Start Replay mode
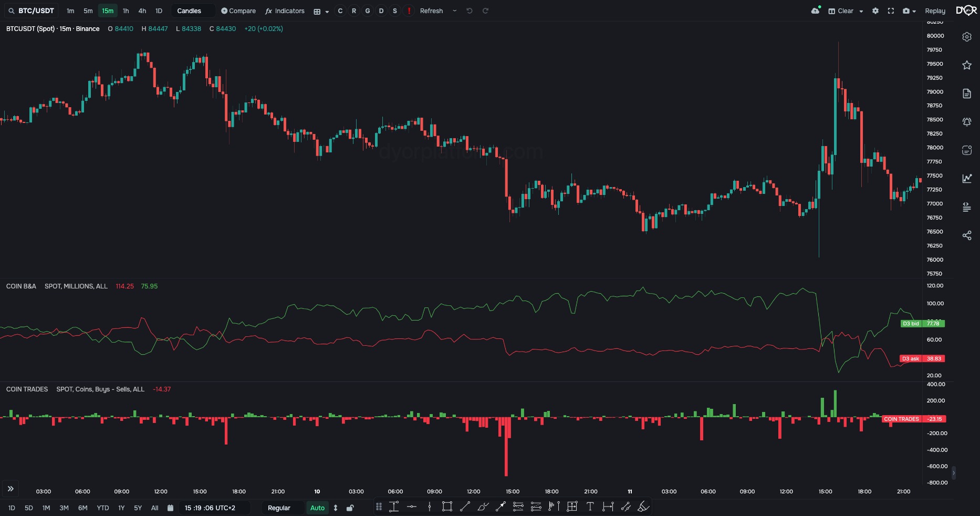The height and width of the screenshot is (516, 980). click(935, 11)
